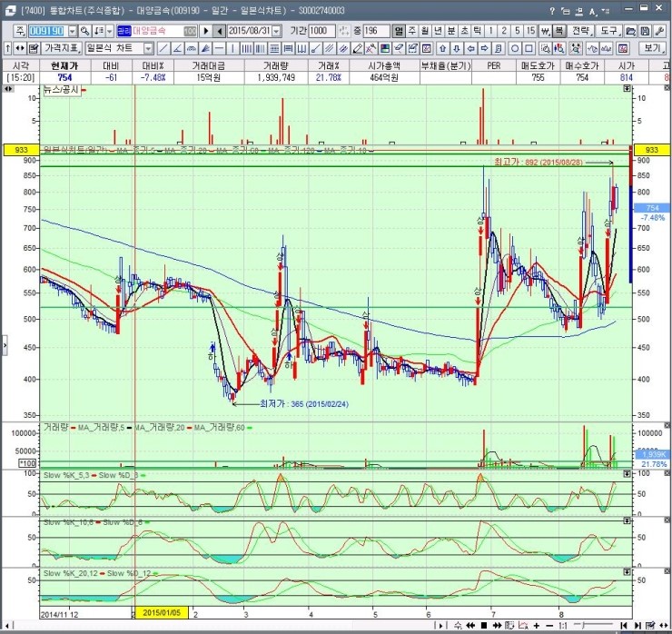Expand the news/disclosure panel corner button
Screen dimensions: 672x634
627,88
